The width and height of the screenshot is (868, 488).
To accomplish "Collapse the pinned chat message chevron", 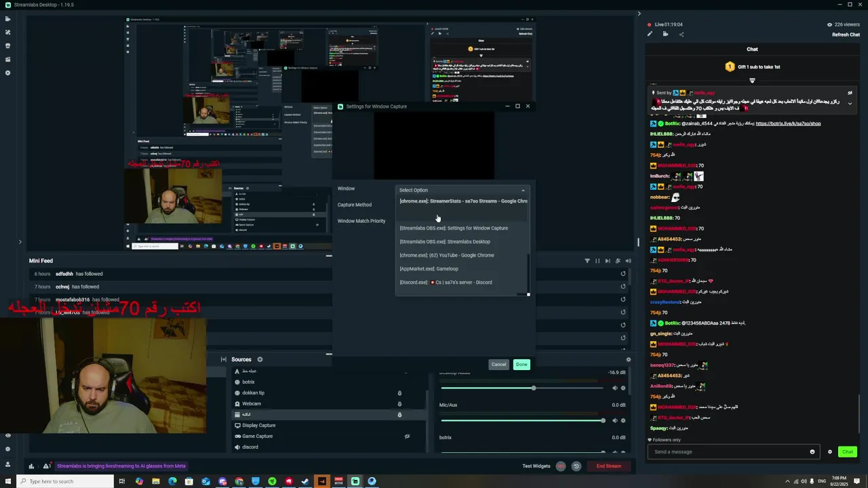I will point(850,104).
